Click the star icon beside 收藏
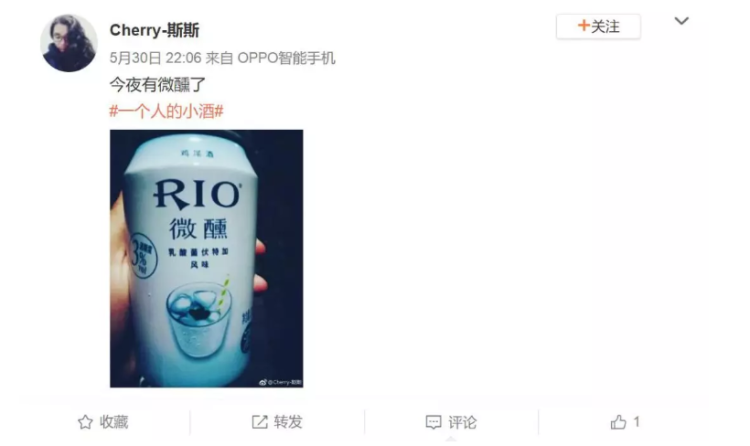 point(85,422)
